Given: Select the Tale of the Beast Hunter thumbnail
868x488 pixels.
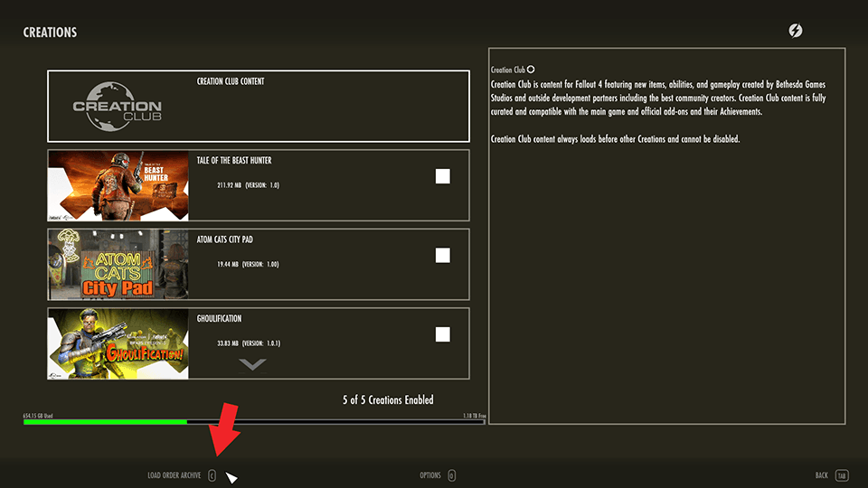Looking at the screenshot, I should [x=118, y=185].
